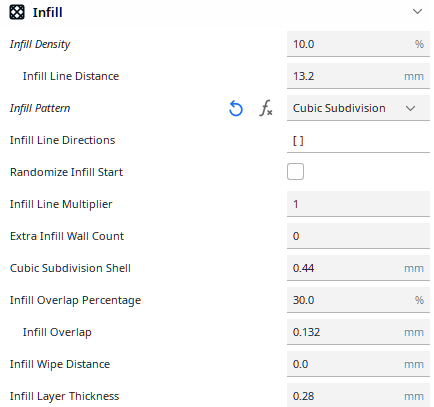Open the Cubic Subdivision pattern dropdown

[x=358, y=108]
